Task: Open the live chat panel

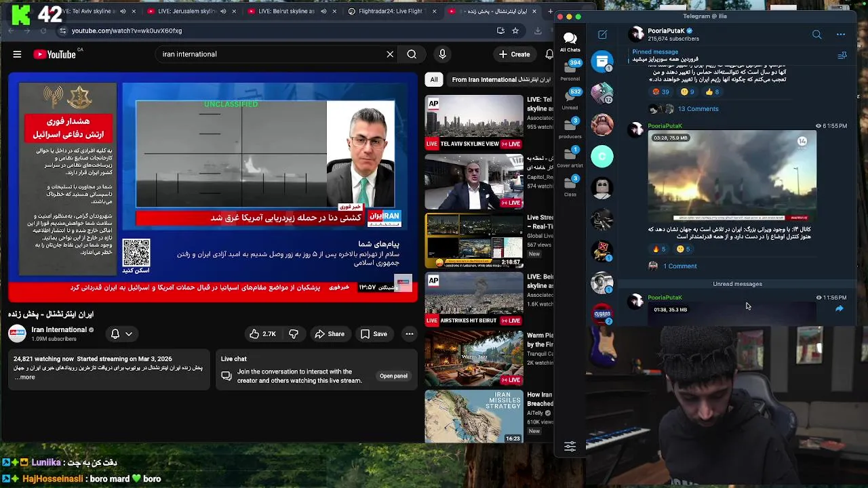Action: [x=393, y=375]
